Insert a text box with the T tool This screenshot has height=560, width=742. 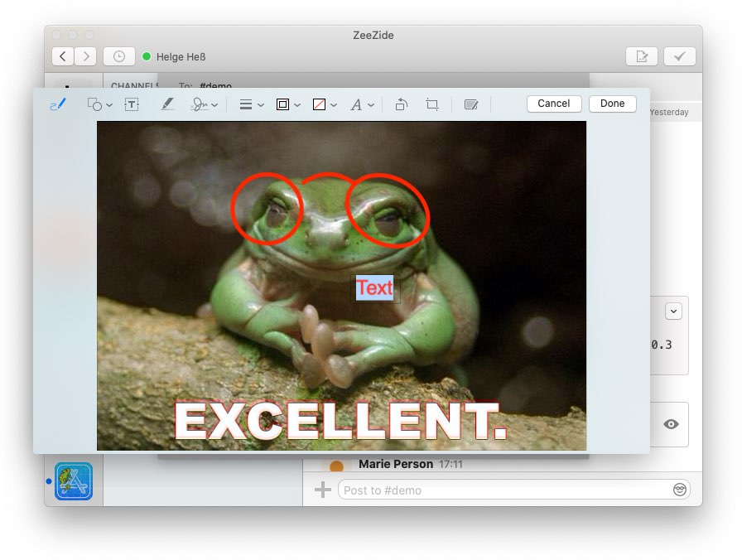pyautogui.click(x=132, y=104)
